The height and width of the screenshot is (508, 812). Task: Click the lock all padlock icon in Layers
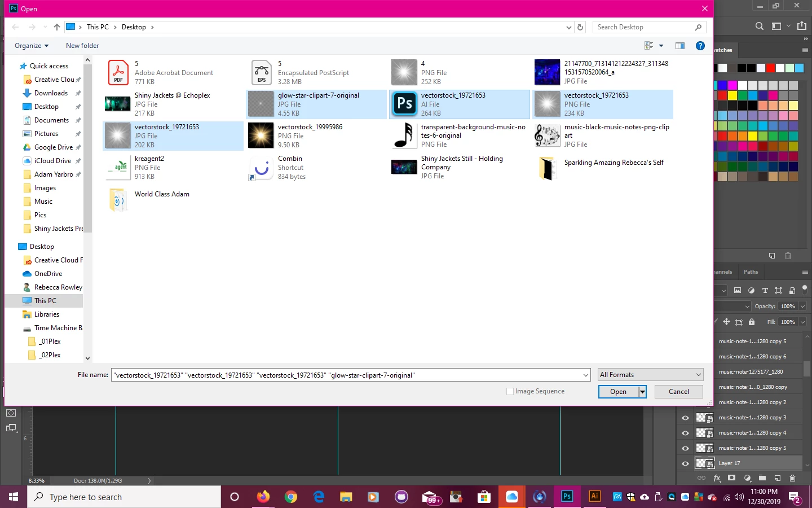point(752,322)
